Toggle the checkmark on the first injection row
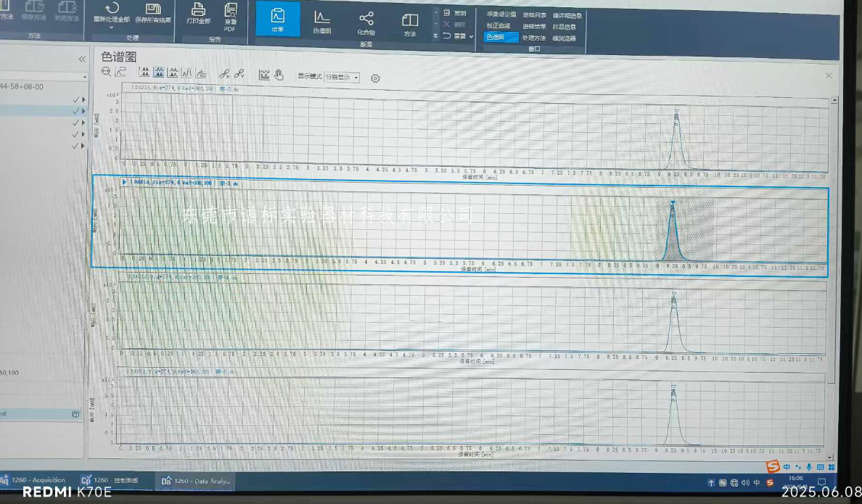This screenshot has width=862, height=504. point(75,99)
